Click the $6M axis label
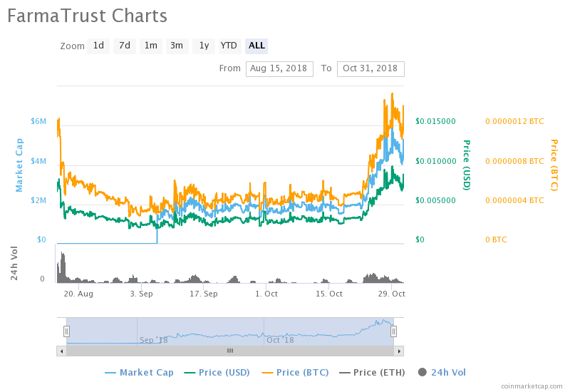570x392 pixels. [38, 121]
